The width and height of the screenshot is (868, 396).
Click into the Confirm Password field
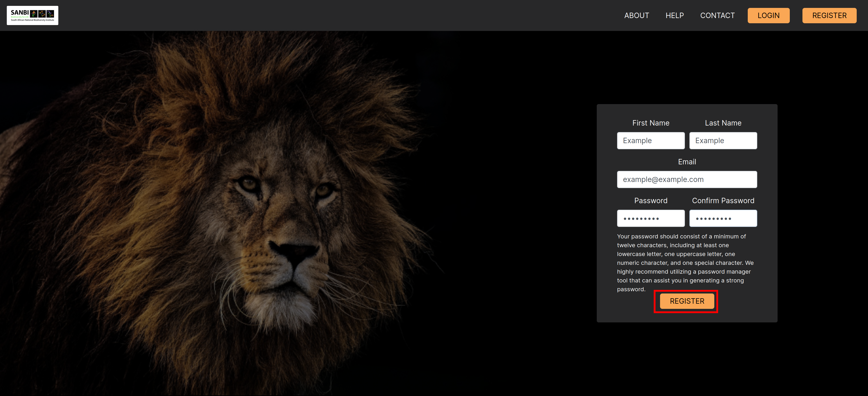723,218
